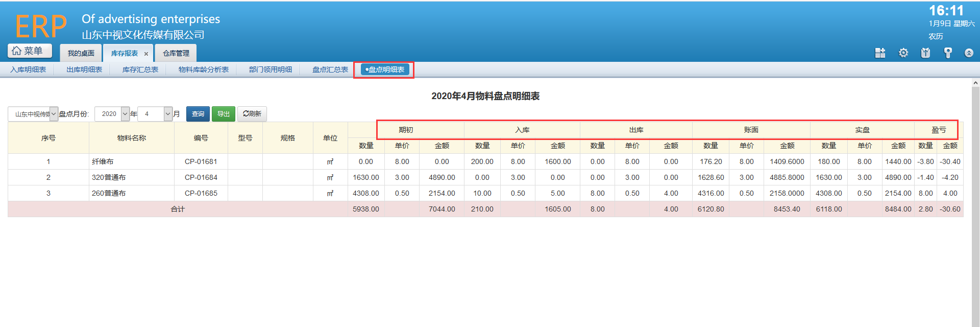Viewport: 980px width, 327px height.
Task: Close the 库存报表 tab with its x
Action: (146, 54)
